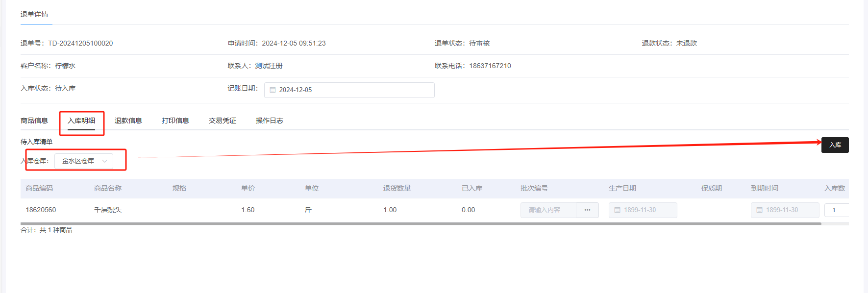Click the 入库数 quantity input
This screenshot has width=868, height=293.
click(836, 210)
